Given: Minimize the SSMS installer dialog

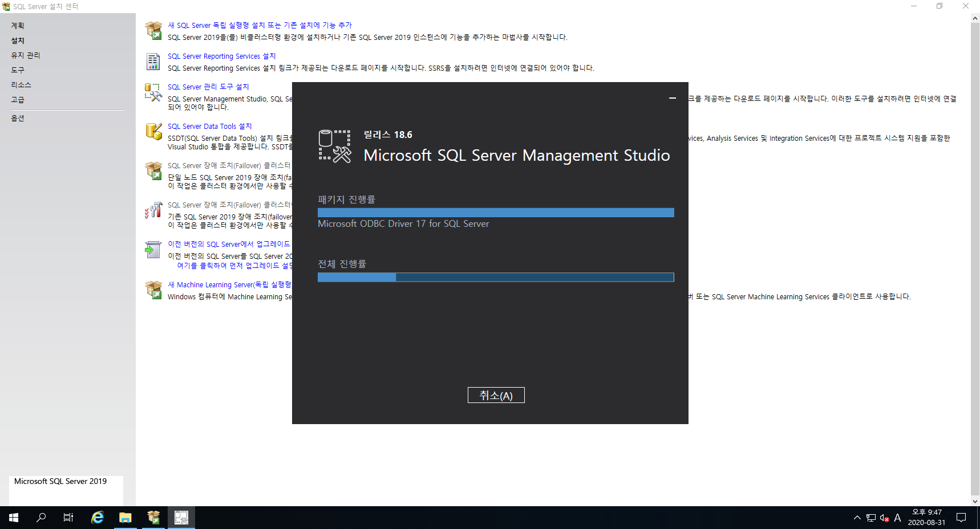Looking at the screenshot, I should pyautogui.click(x=673, y=98).
